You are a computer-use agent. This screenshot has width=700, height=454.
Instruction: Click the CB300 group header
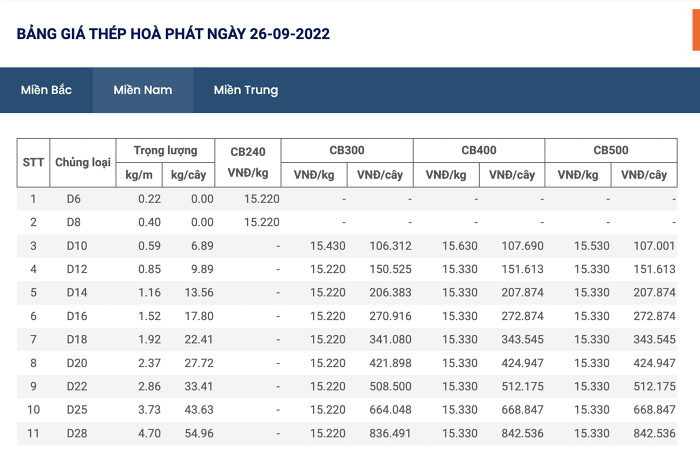pos(347,150)
